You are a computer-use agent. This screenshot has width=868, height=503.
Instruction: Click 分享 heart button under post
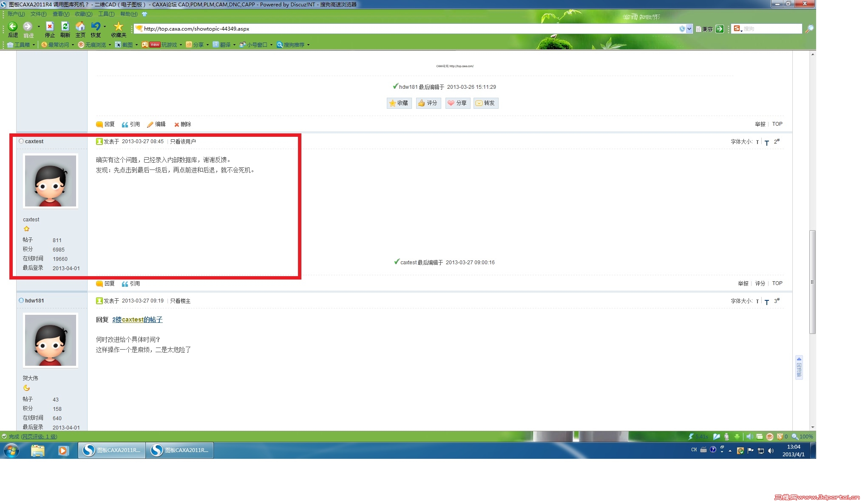tap(457, 103)
